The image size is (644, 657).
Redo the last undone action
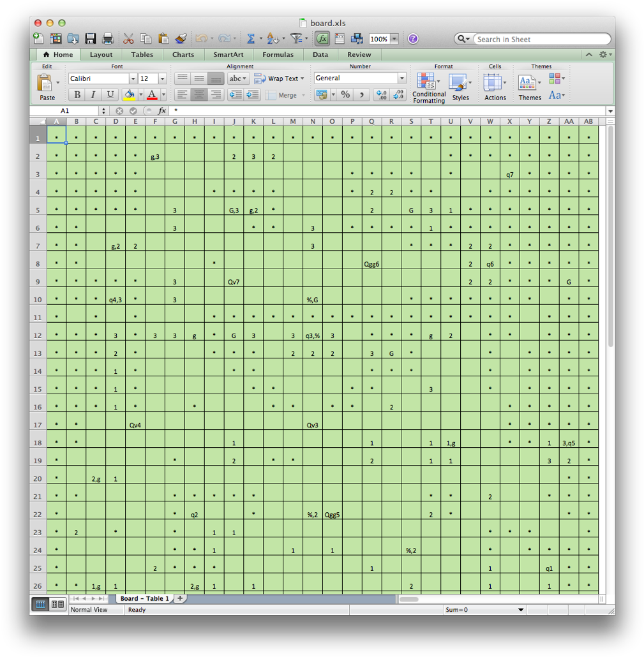point(224,38)
